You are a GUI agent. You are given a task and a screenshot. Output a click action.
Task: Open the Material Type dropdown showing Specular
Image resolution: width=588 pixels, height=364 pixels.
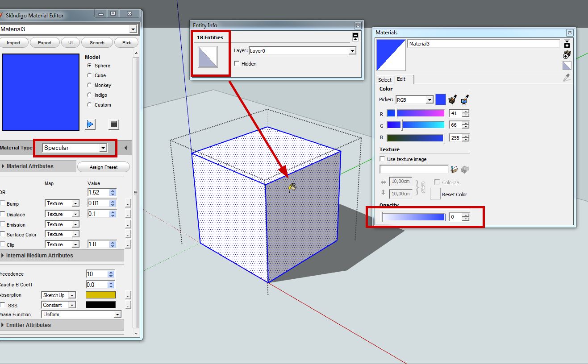[103, 148]
